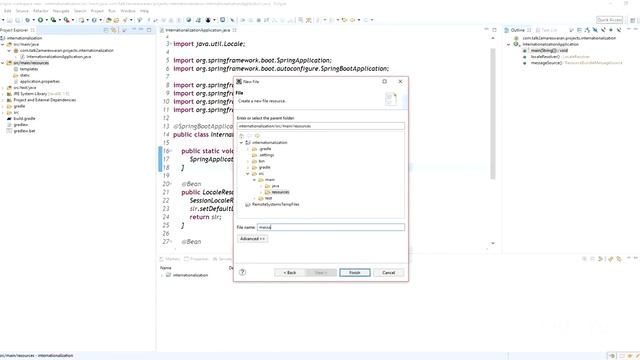Open the Project menu
The width and height of the screenshot is (640, 360).
point(97,11)
